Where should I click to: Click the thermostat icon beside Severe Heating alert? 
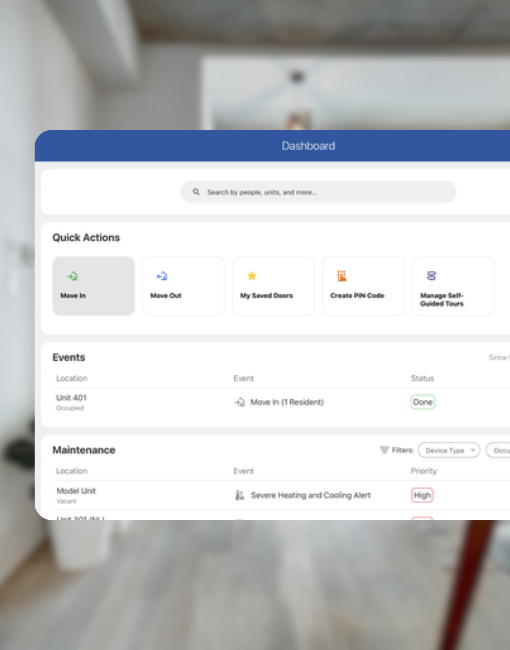point(240,495)
